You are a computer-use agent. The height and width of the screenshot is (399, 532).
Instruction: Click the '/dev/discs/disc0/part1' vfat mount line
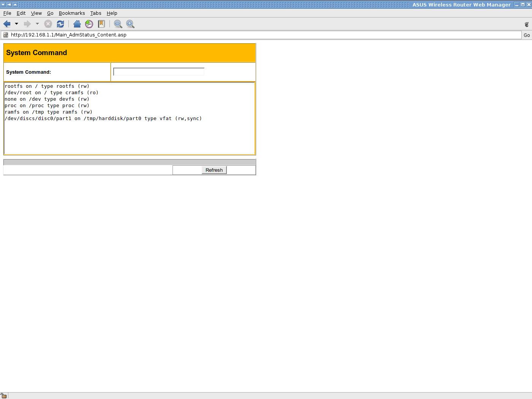click(x=103, y=119)
